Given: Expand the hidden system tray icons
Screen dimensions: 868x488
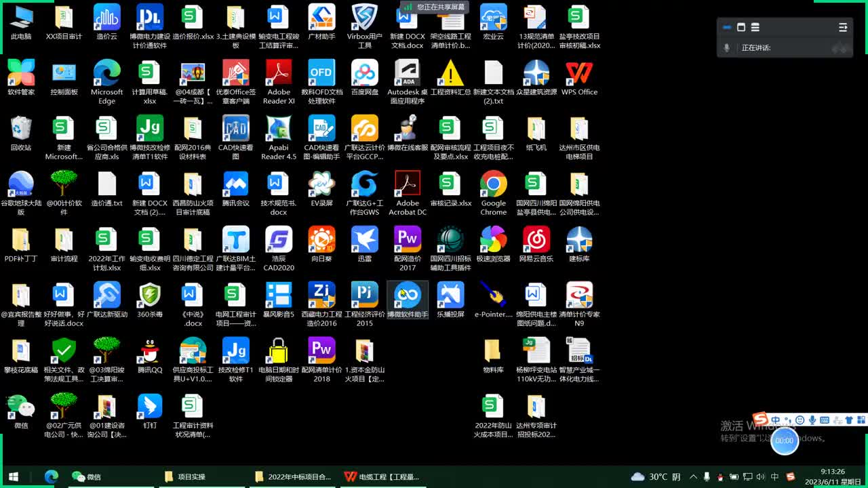Looking at the screenshot, I should [x=694, y=476].
